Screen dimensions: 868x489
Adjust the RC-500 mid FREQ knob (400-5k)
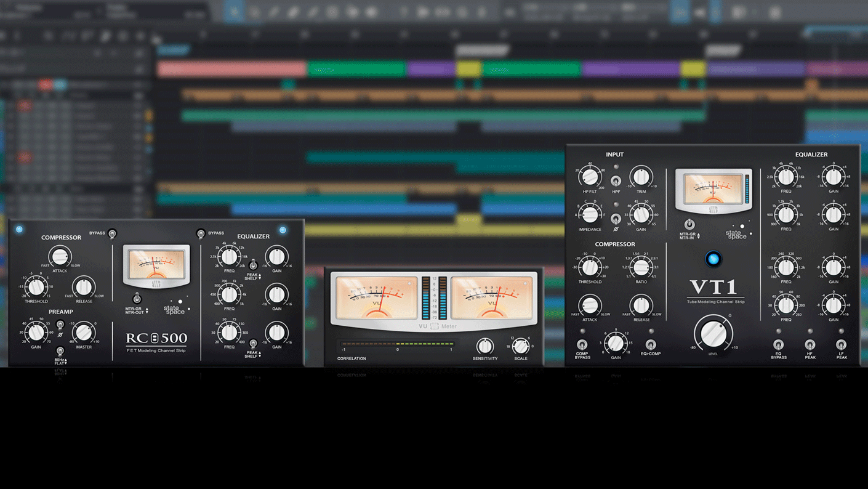pos(229,294)
